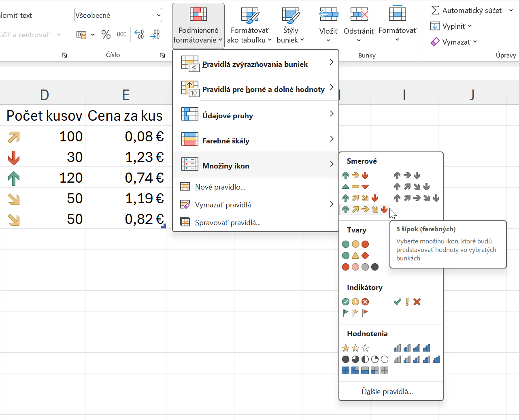
Task: Select 3 gray arrows icon set
Action: click(407, 175)
